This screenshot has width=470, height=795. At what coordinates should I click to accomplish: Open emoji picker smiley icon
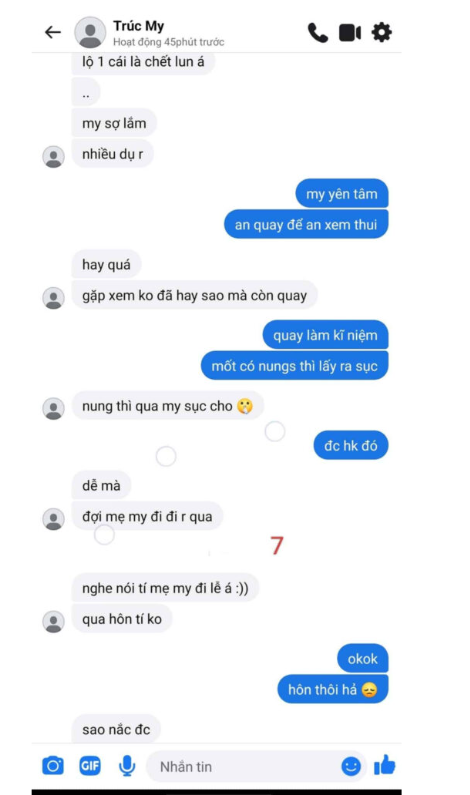(351, 766)
